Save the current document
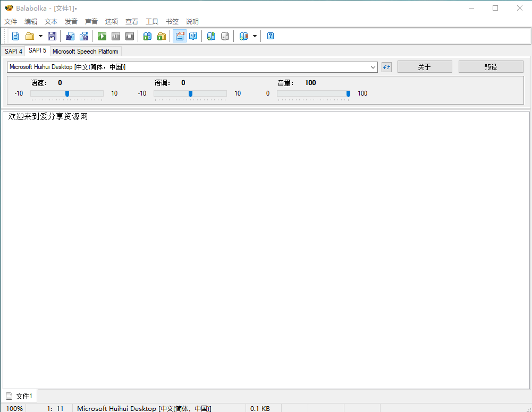This screenshot has height=412, width=532. coord(52,36)
